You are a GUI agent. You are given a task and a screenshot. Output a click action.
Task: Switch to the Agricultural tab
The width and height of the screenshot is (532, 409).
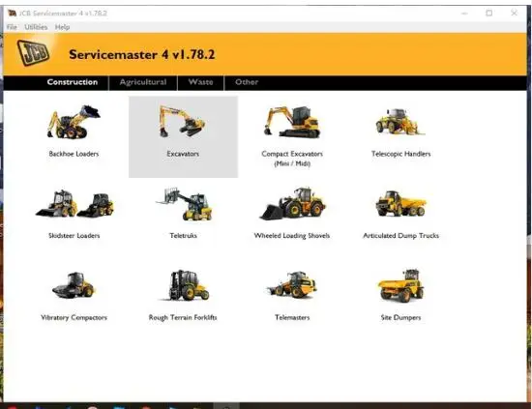pyautogui.click(x=143, y=82)
